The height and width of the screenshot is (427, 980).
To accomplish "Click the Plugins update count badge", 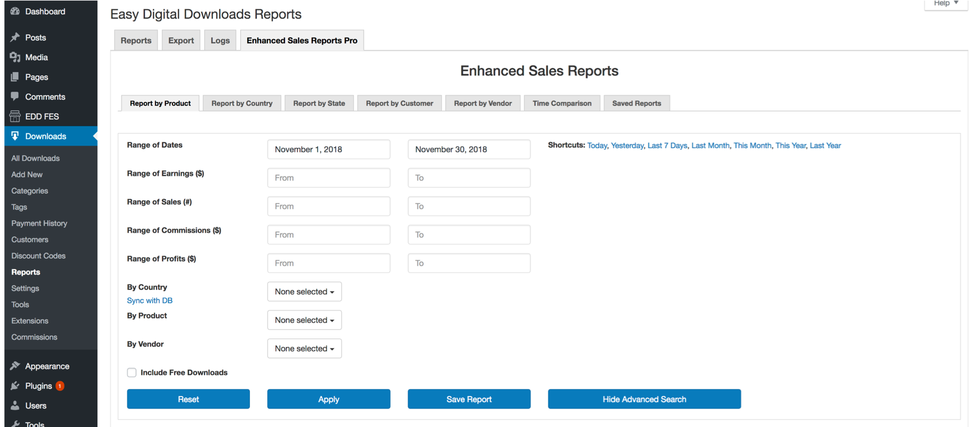I will pyautogui.click(x=60, y=386).
